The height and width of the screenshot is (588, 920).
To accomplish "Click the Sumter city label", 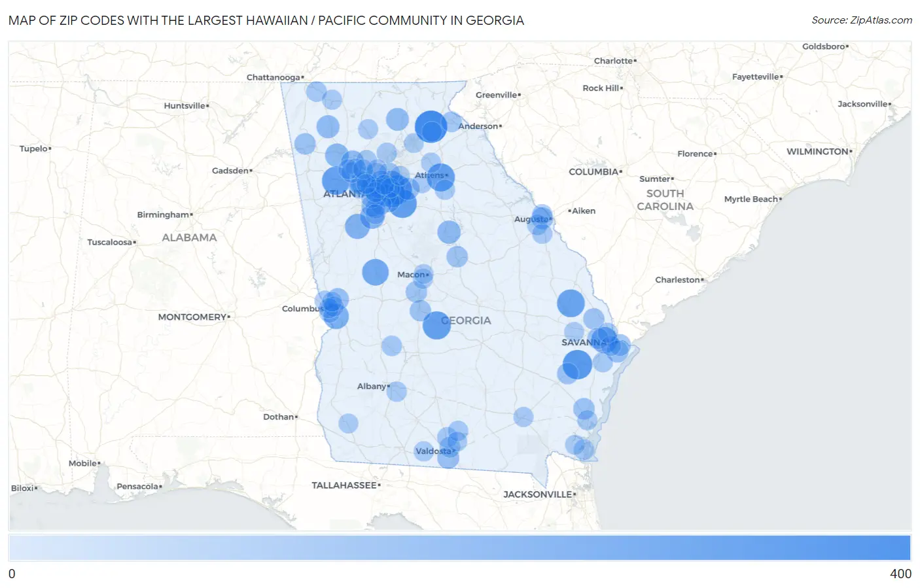I will (655, 179).
